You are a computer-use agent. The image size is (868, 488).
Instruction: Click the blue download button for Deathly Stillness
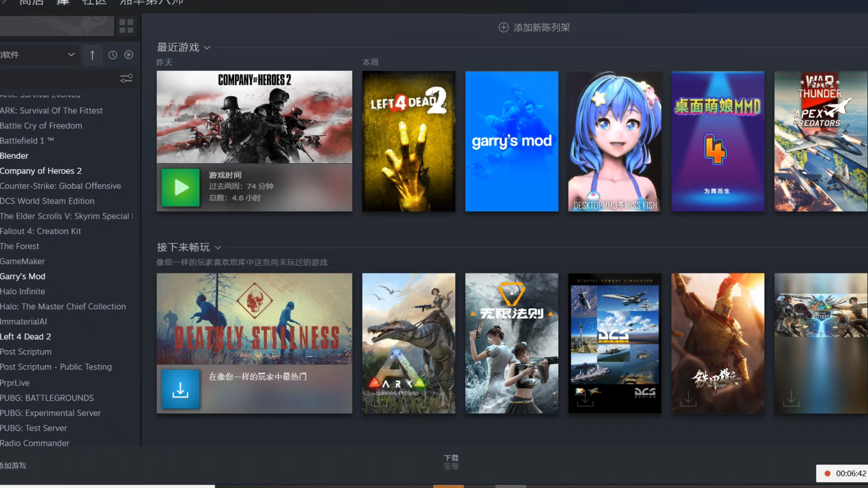pyautogui.click(x=180, y=389)
